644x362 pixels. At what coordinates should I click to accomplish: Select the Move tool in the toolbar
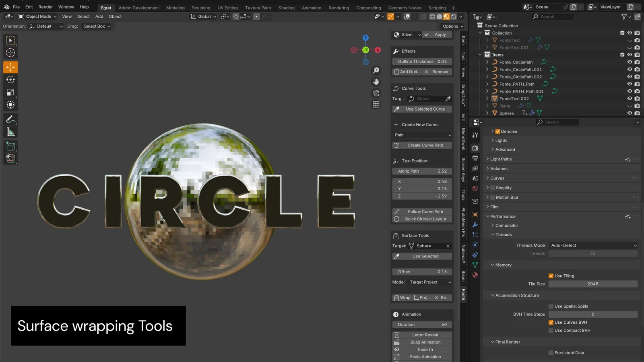(10, 67)
